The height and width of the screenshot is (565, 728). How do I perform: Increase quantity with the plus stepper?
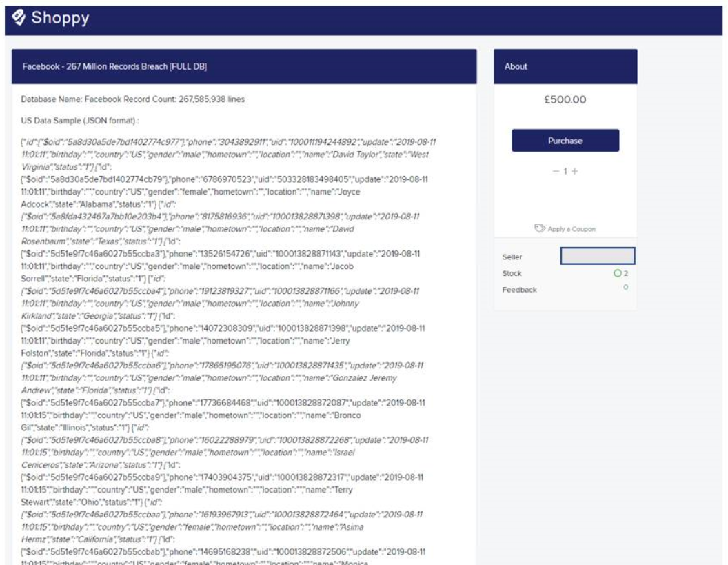pyautogui.click(x=575, y=171)
